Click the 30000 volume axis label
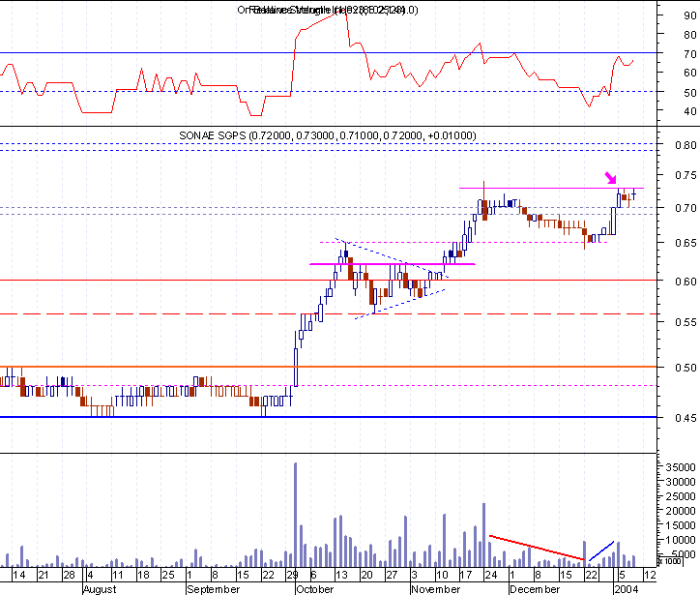The image size is (700, 595). point(680,482)
